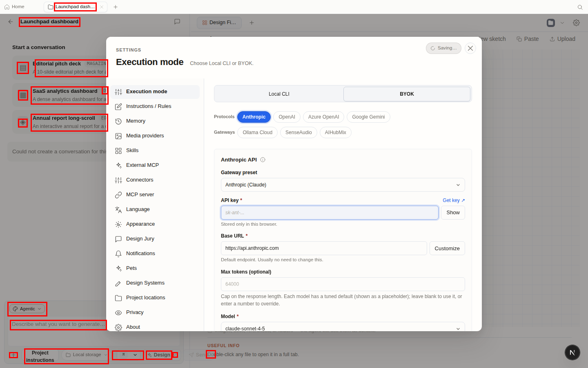The width and height of the screenshot is (588, 368).
Task: Click the Skills grid icon
Action: pyautogui.click(x=118, y=150)
